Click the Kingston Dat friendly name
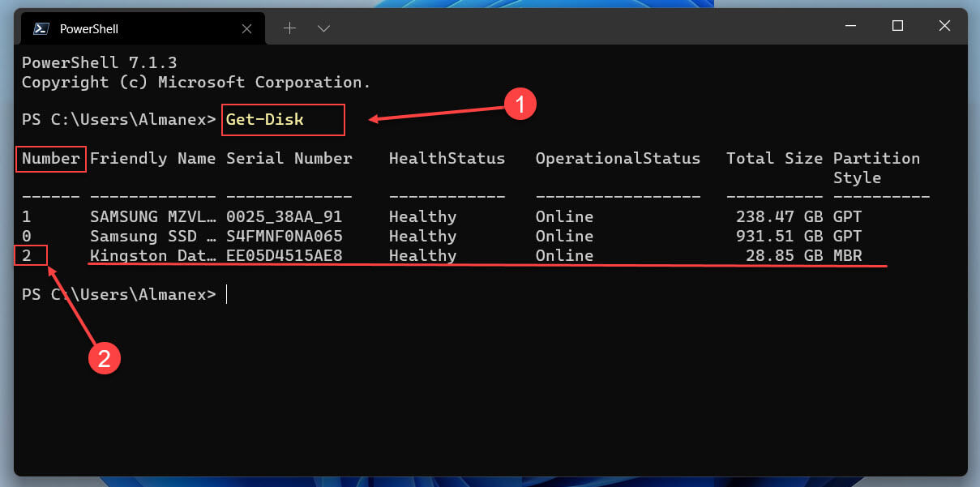Image resolution: width=980 pixels, height=487 pixels. (x=152, y=255)
